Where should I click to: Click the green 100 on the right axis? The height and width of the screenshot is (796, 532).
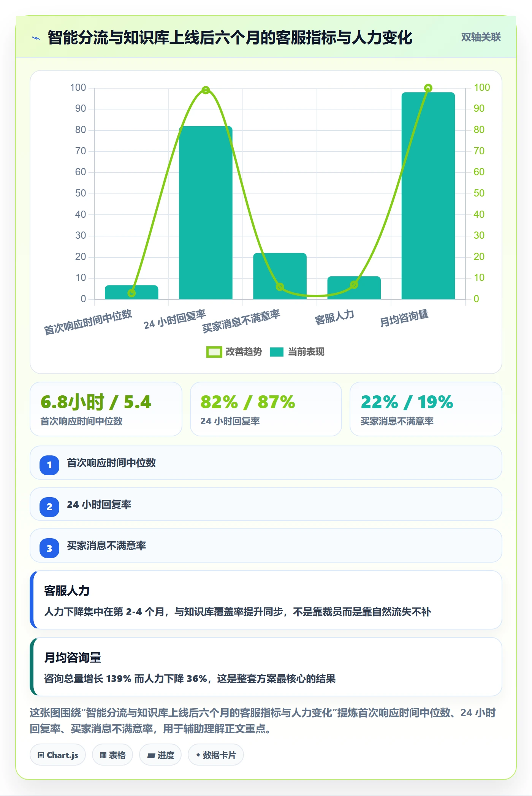click(x=482, y=88)
